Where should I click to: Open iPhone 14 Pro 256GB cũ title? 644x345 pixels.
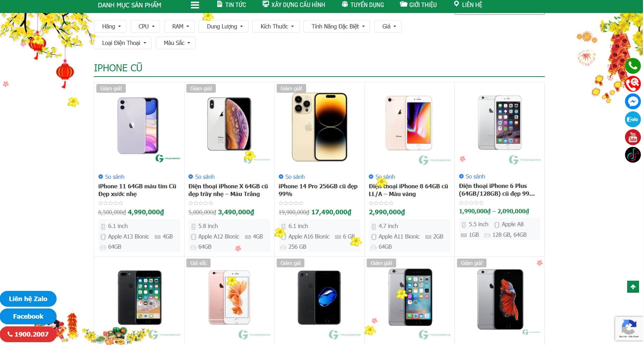(318, 190)
